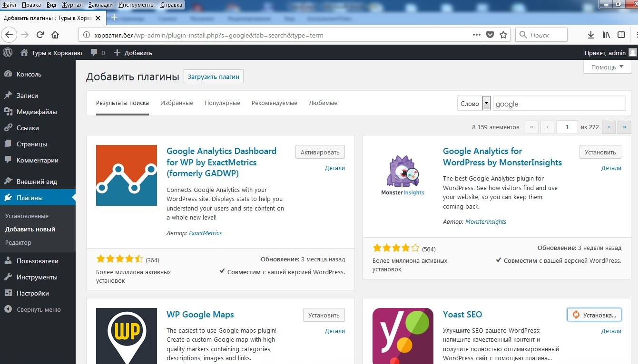This screenshot has width=638, height=364.
Task: Reload the page with the browser refresh icon
Action: [40, 35]
